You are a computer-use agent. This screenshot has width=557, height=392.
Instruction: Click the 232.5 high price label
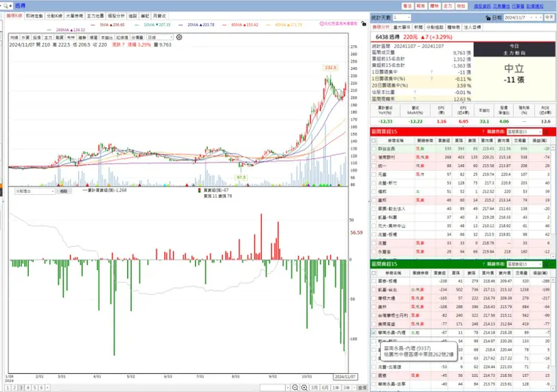coord(330,68)
